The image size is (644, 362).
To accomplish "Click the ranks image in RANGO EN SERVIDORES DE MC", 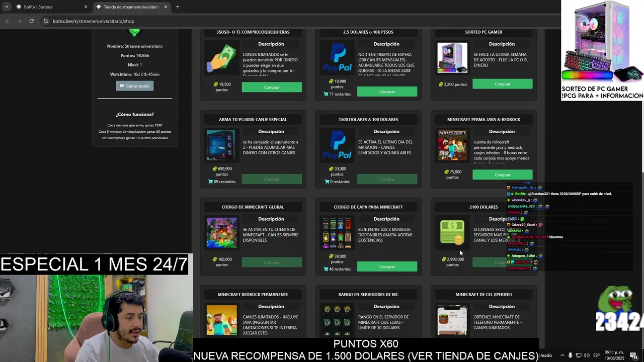I will [x=337, y=321].
